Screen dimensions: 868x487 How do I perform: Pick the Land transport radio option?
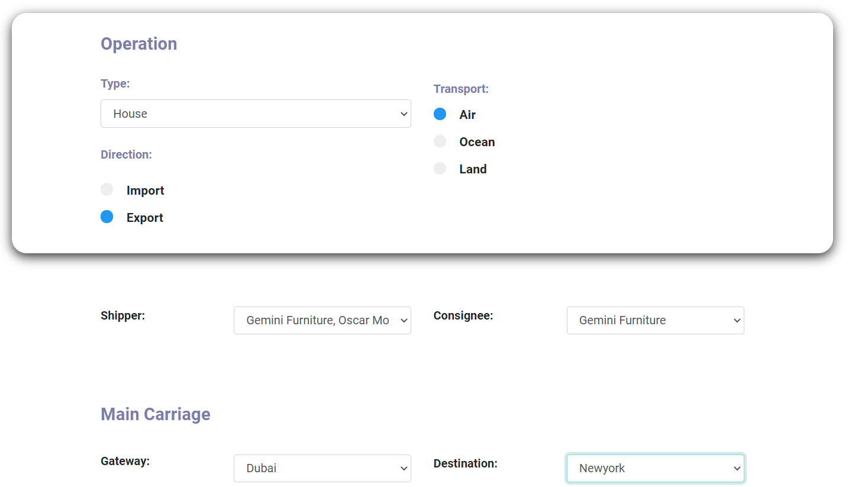[440, 169]
